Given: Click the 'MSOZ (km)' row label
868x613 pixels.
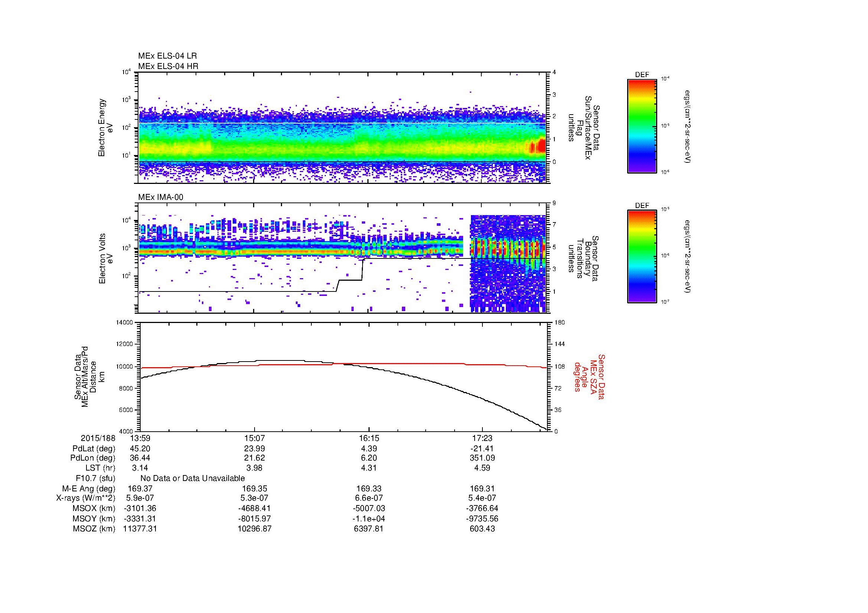Looking at the screenshot, I should tap(94, 529).
